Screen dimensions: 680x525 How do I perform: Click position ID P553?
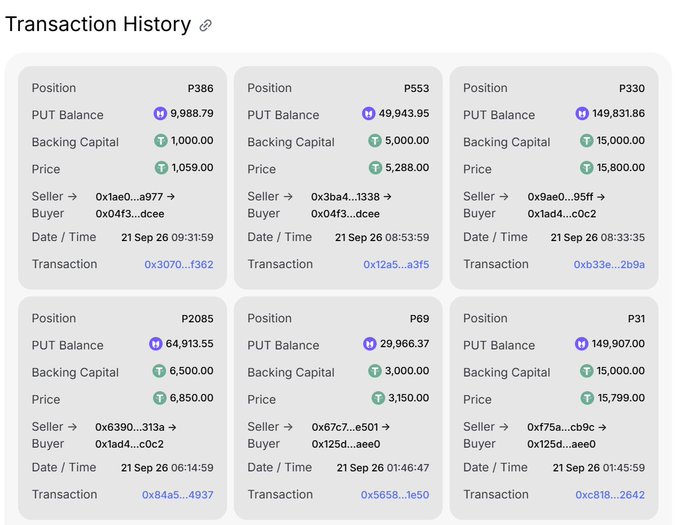[x=416, y=88]
